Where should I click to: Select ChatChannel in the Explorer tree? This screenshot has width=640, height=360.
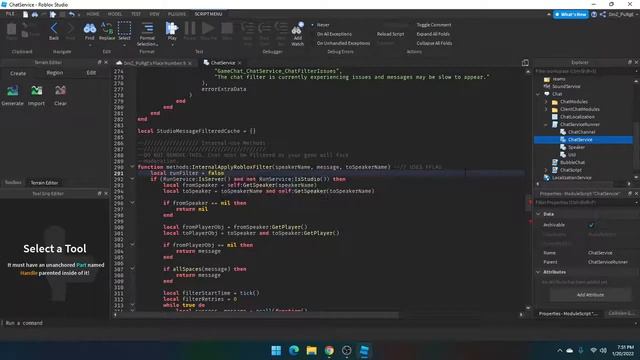point(581,132)
